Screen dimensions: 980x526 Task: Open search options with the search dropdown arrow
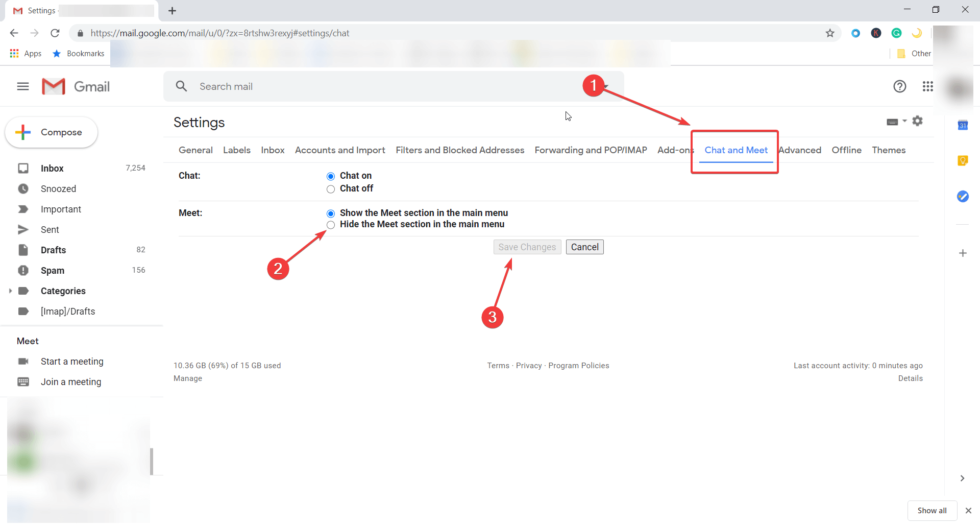(606, 86)
